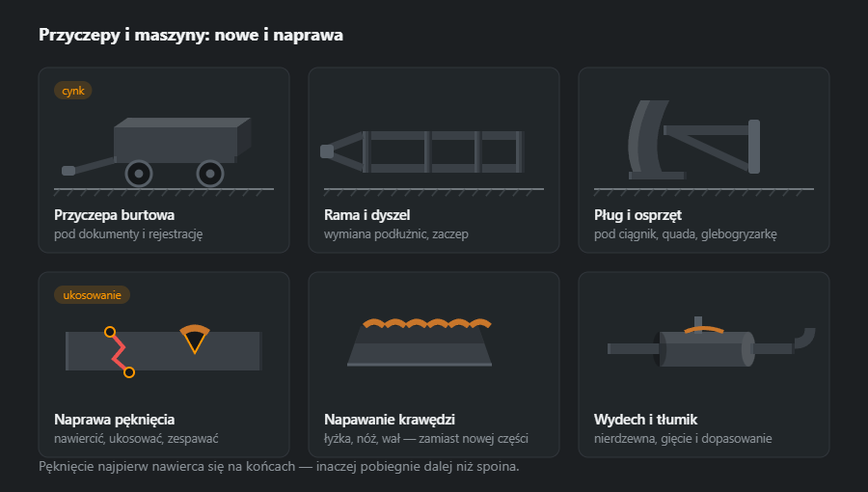Select the 'ukosowanie' badge
Screen dimensions: 868x492
(x=92, y=295)
